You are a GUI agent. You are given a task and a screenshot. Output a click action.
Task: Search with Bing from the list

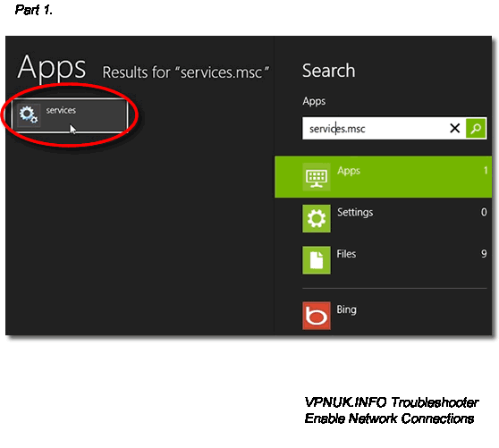(x=383, y=316)
